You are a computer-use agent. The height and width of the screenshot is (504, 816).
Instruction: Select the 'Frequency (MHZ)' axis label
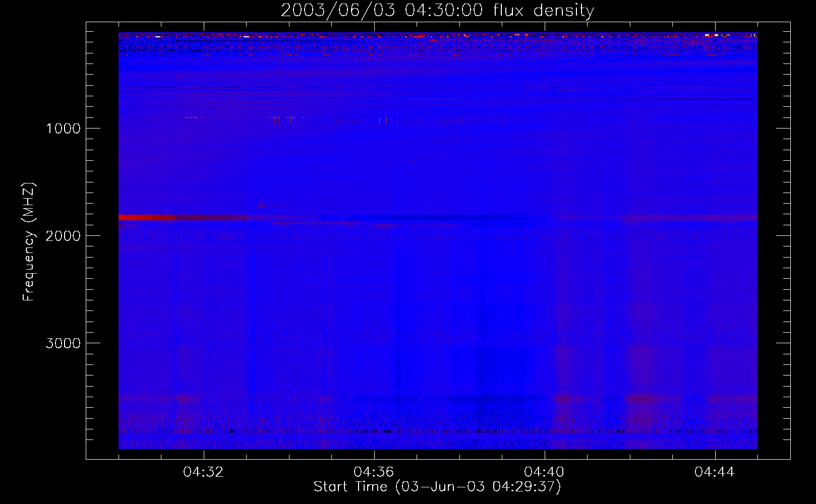29,242
